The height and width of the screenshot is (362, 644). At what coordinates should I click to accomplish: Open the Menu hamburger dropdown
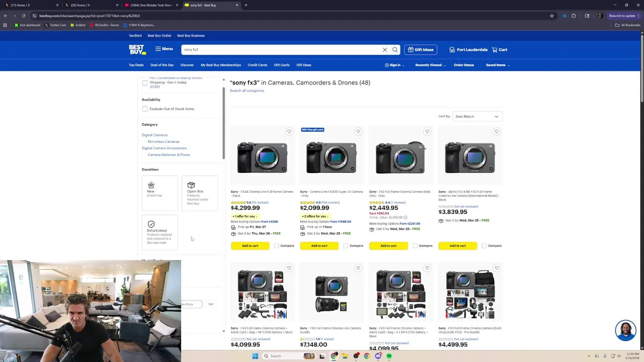[164, 49]
